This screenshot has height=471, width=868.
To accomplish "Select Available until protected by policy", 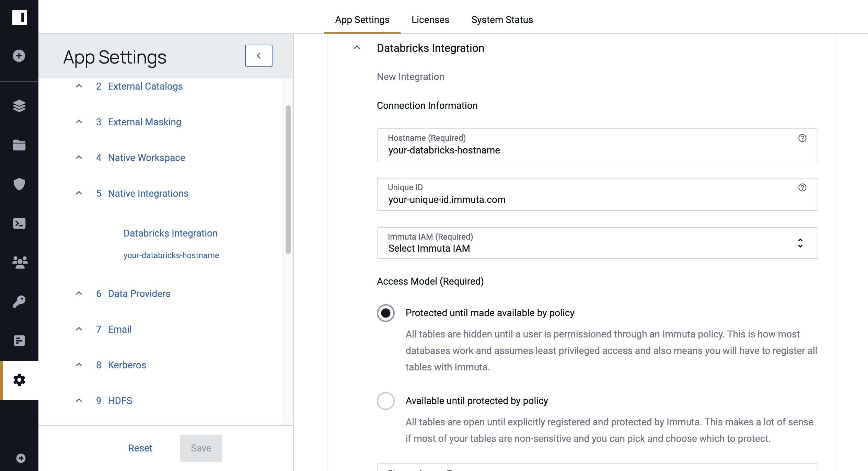I will pos(385,401).
